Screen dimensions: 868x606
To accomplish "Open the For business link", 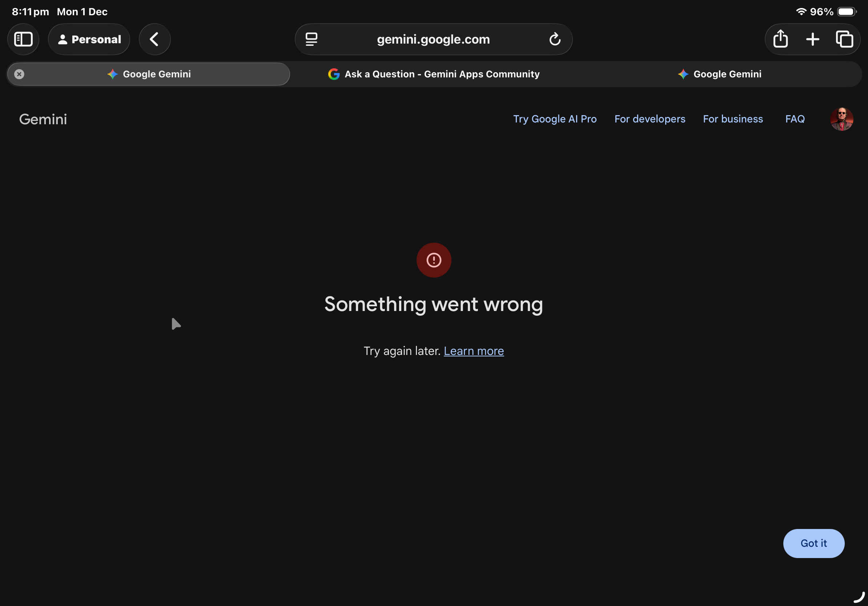I will [733, 119].
